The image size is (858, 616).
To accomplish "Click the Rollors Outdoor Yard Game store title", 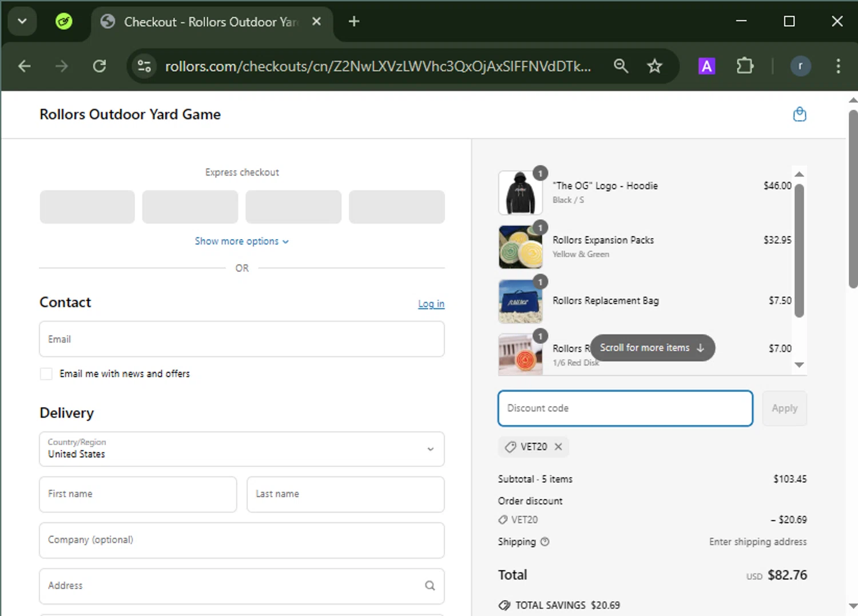I will [130, 114].
